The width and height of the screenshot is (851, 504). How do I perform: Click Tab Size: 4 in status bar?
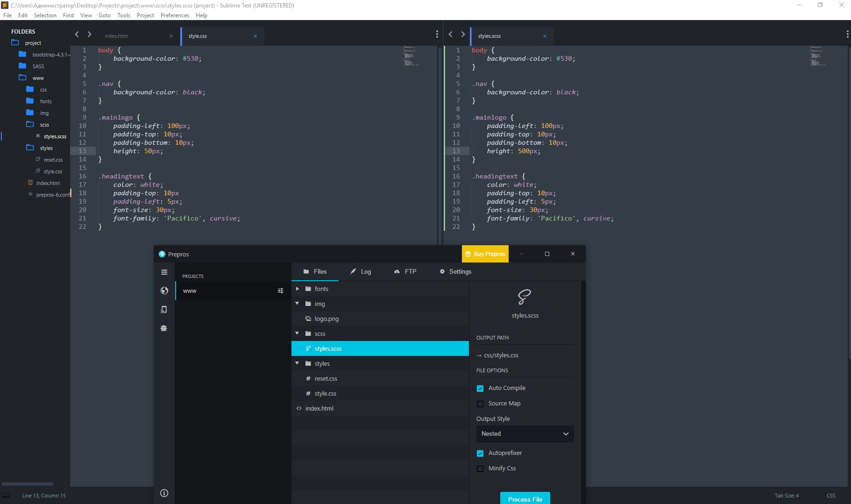point(787,496)
